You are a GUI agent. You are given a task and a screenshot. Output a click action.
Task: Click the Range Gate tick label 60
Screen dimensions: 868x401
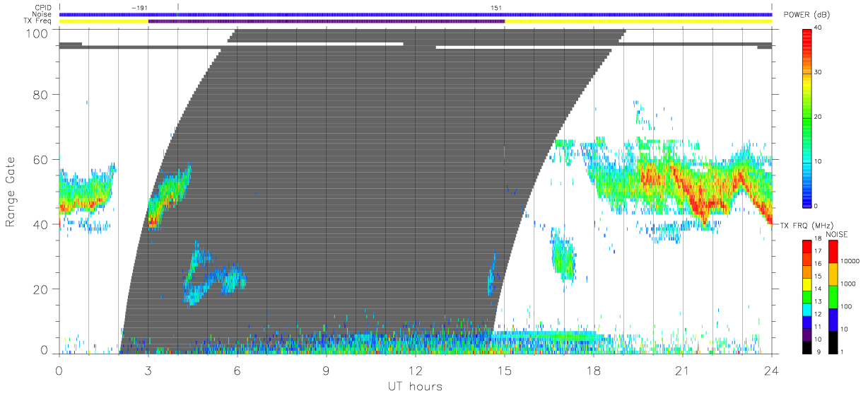(x=40, y=159)
